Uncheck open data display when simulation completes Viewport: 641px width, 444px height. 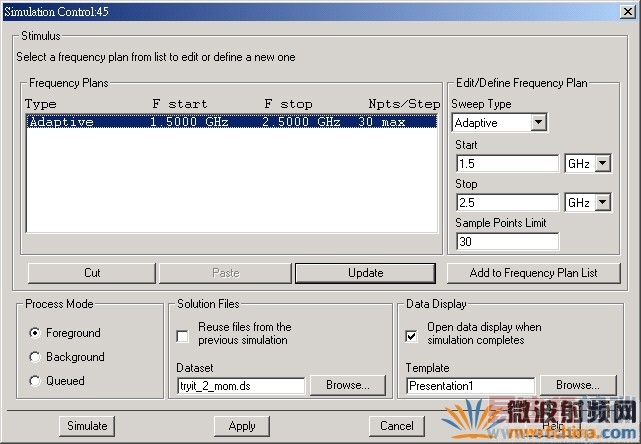pos(411,336)
